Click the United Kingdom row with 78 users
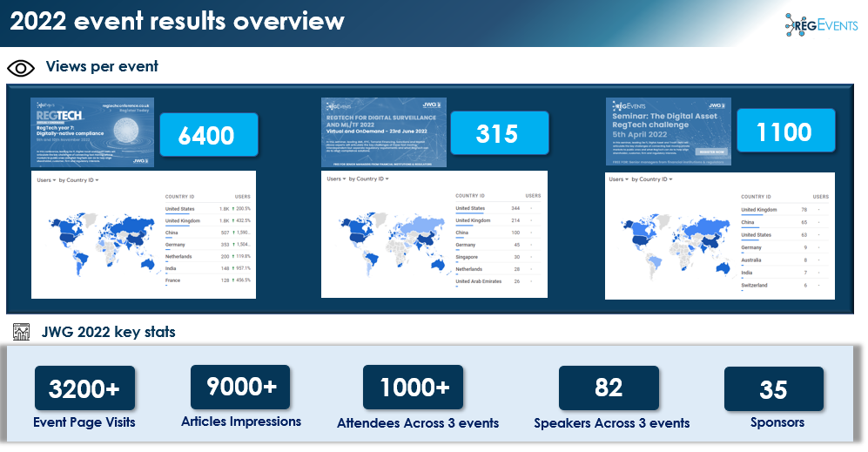Image resolution: width=868 pixels, height=452 pixels. tap(785, 210)
